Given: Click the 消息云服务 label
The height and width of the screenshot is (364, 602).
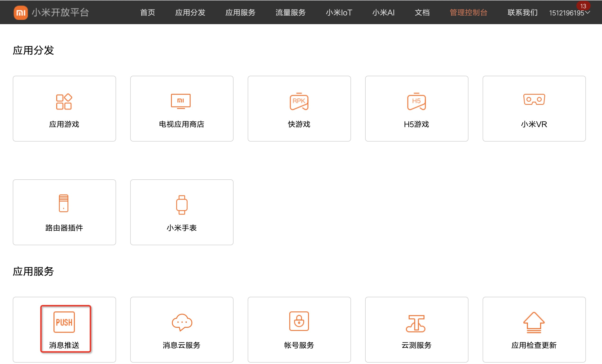Looking at the screenshot, I should 182,345.
